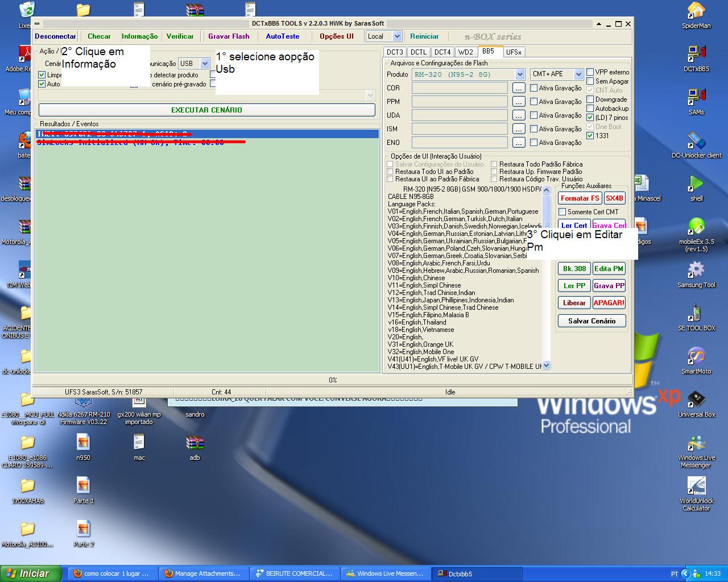Screen dimensions: 728x582
Task: Switch to UFSx tab
Action: (x=514, y=52)
